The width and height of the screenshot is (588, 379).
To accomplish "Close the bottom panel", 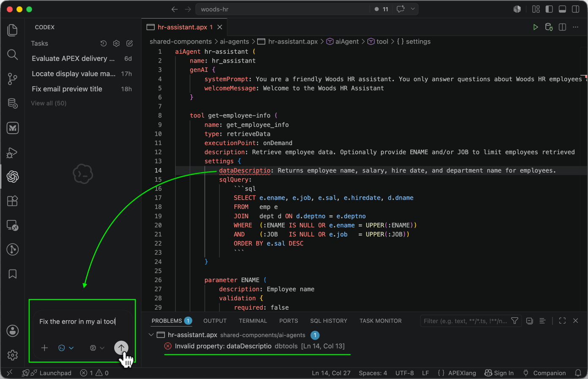I will pyautogui.click(x=575, y=321).
